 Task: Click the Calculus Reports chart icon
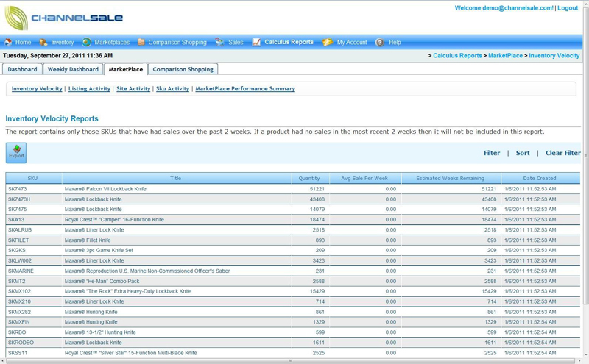[x=256, y=43]
